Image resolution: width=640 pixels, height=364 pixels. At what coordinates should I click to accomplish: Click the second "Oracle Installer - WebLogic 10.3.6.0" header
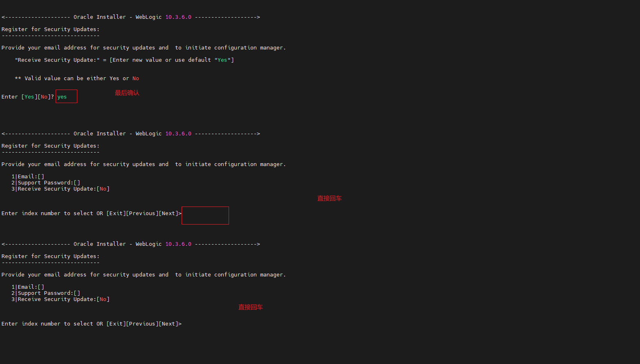pos(131,134)
